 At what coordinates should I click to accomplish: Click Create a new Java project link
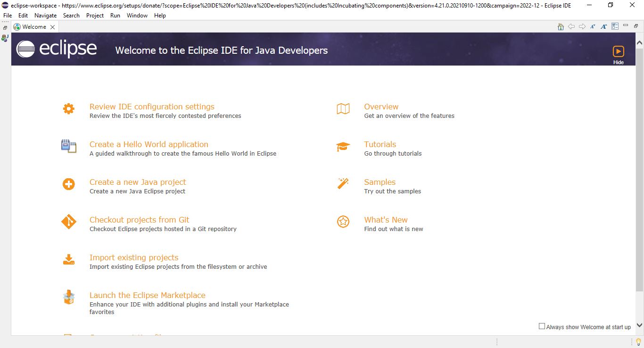tap(138, 182)
